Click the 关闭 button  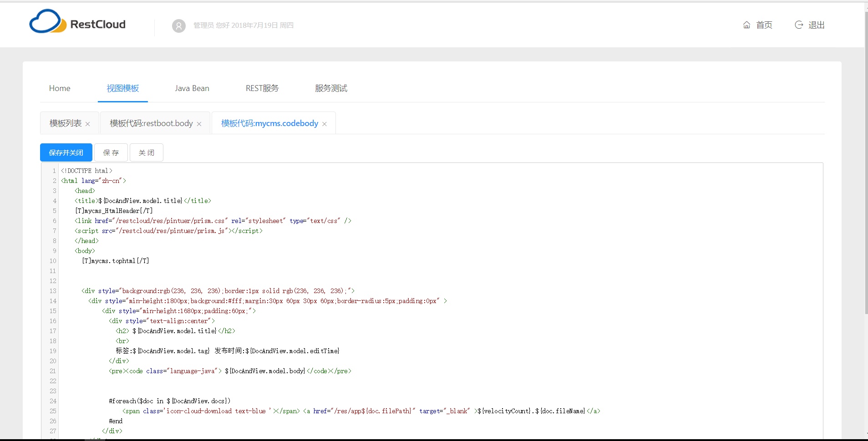146,152
